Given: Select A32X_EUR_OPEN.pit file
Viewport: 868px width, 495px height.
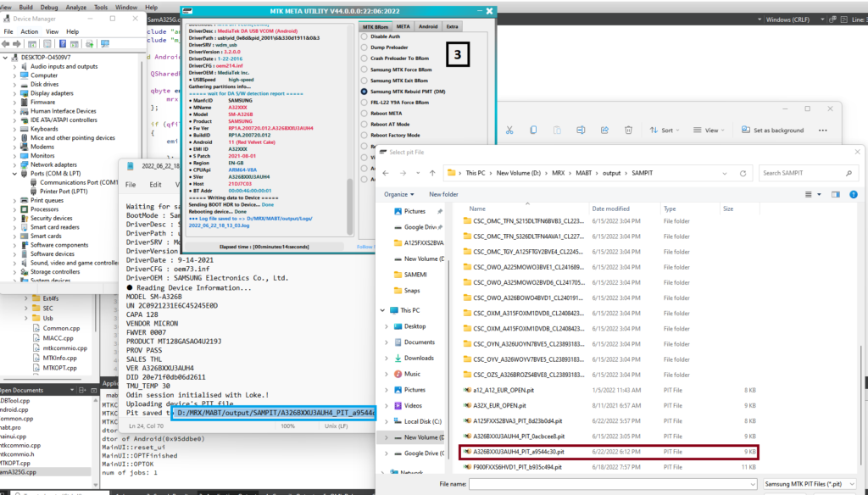Looking at the screenshot, I should [609, 405].
